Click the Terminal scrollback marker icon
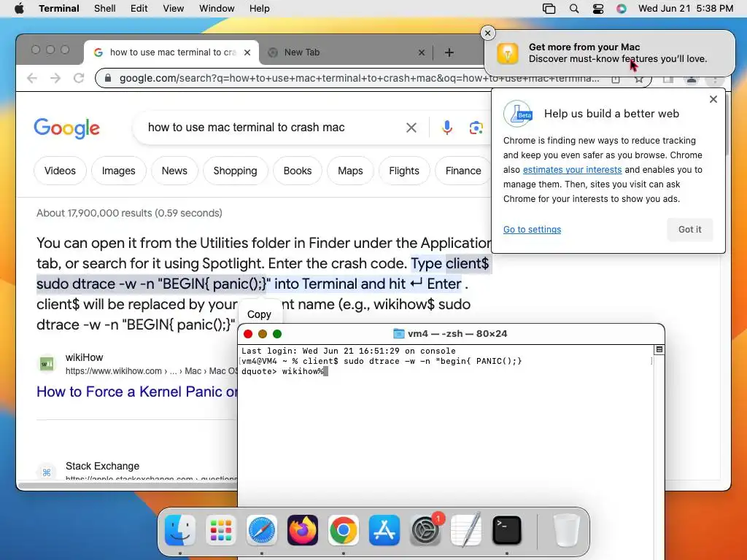The width and height of the screenshot is (747, 560). [x=659, y=349]
